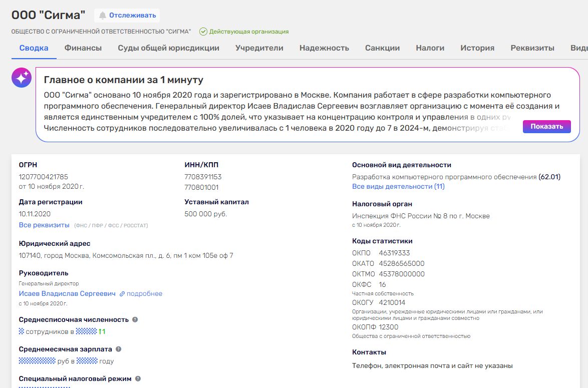Click the подробнее link next to director

[144, 294]
